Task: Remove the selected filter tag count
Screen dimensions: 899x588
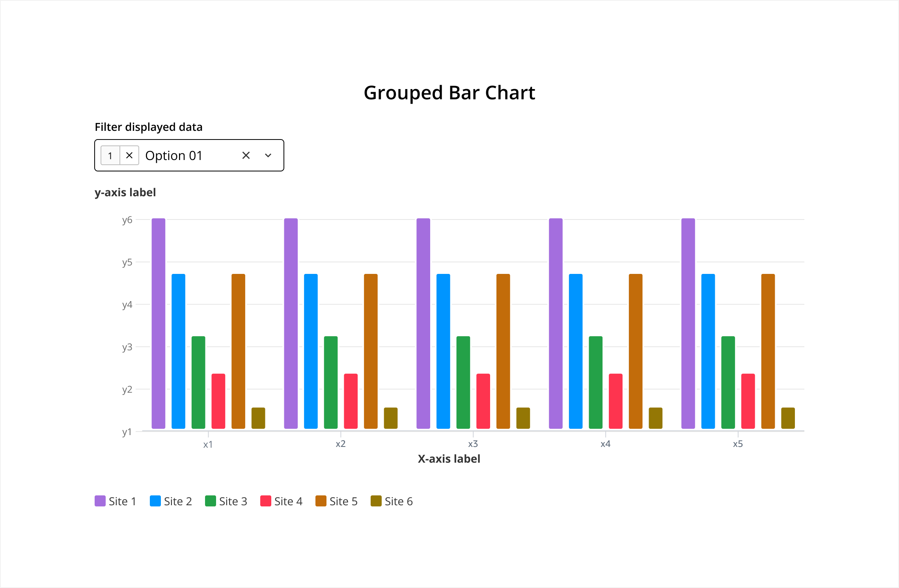Action: click(x=129, y=155)
